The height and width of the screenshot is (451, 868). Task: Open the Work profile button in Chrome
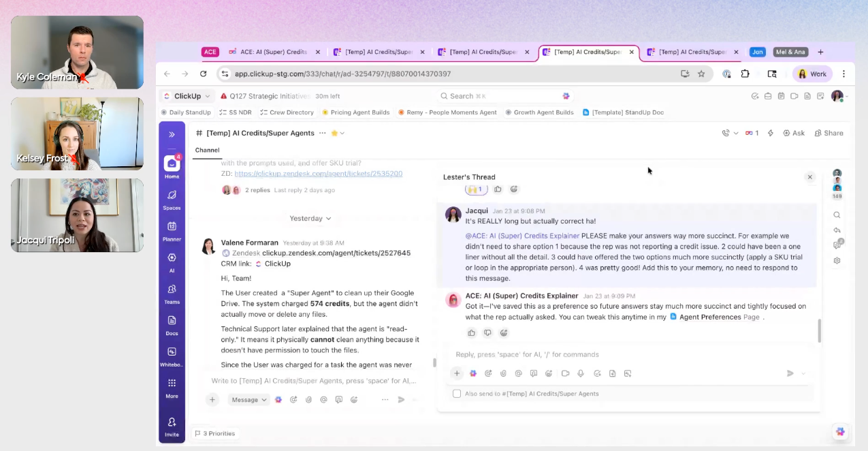(x=812, y=74)
